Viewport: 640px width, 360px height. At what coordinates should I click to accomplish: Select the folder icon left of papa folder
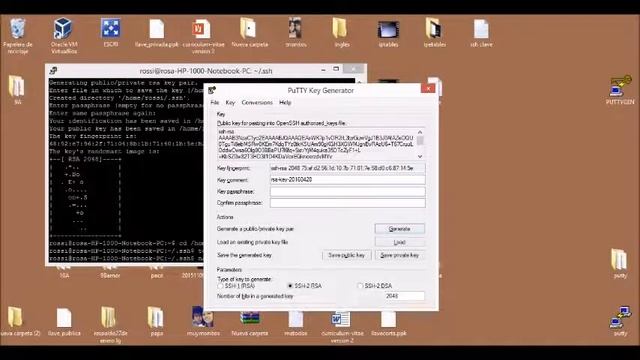point(109,317)
